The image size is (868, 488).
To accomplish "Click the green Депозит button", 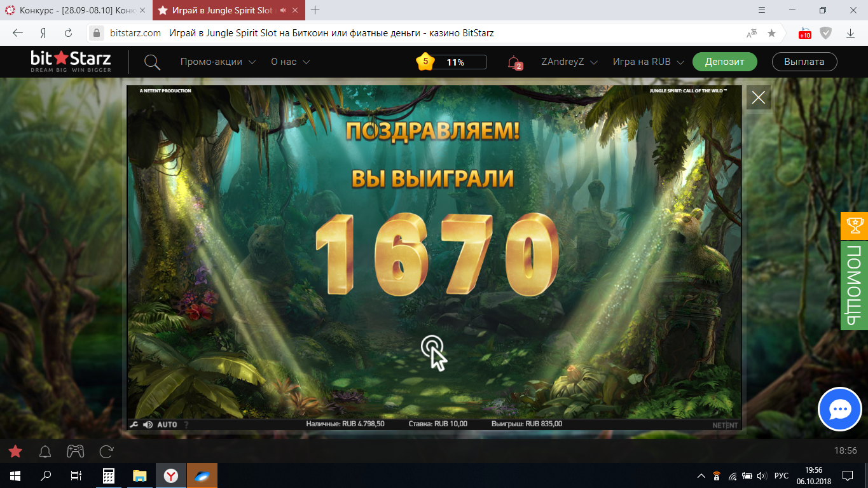I will [725, 62].
